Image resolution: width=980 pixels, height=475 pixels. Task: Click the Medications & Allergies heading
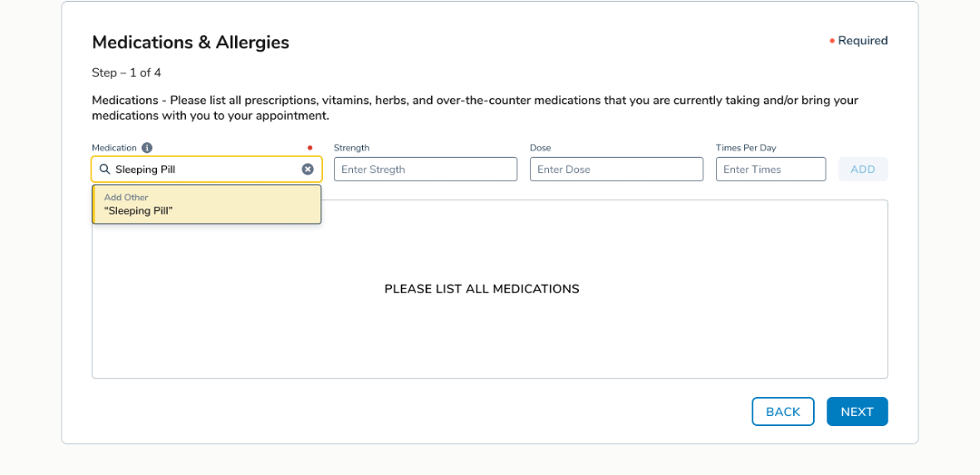(x=191, y=43)
